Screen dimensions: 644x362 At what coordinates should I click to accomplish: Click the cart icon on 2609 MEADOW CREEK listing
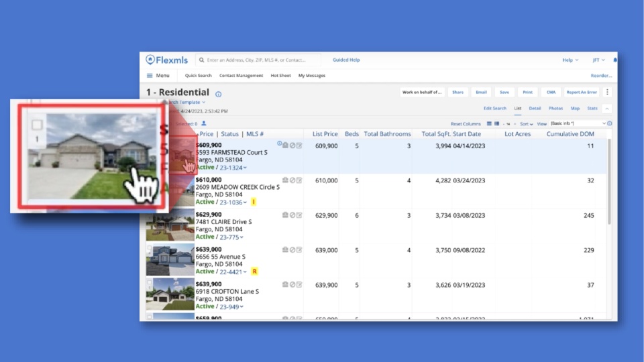pyautogui.click(x=285, y=180)
